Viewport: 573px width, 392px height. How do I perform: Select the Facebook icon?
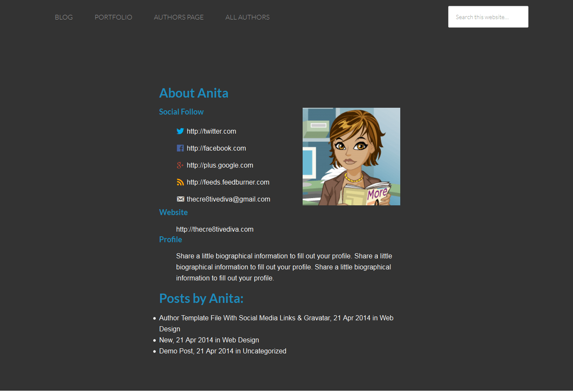(x=180, y=148)
